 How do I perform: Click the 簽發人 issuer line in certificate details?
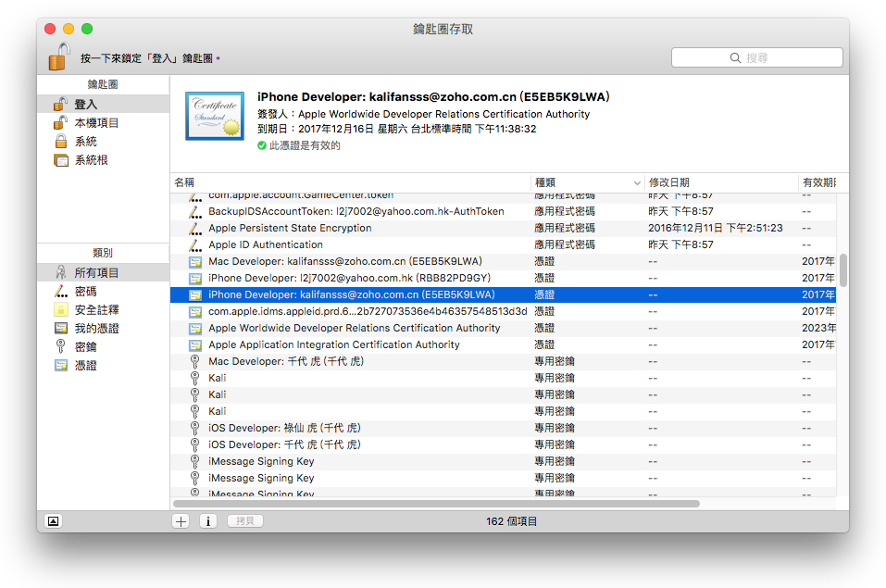coord(423,114)
